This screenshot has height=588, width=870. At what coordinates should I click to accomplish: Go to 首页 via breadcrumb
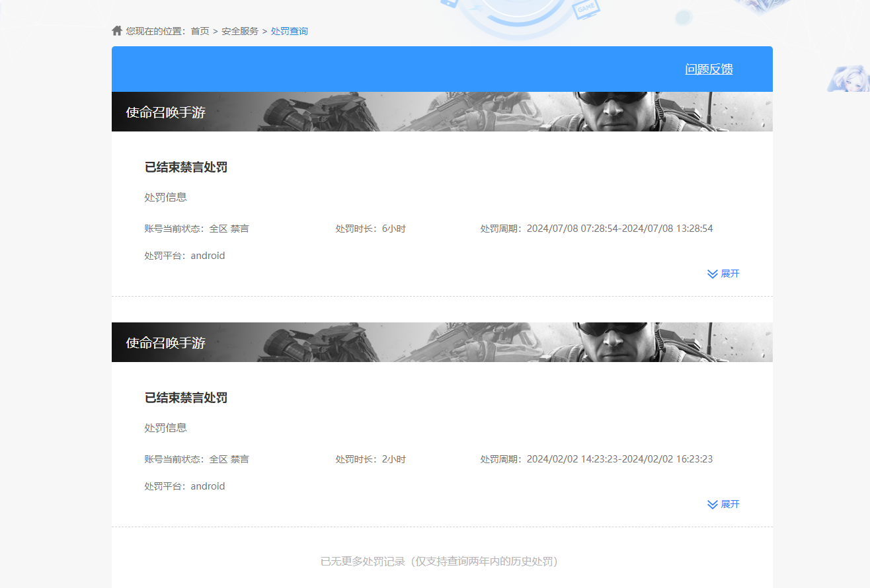(x=200, y=31)
